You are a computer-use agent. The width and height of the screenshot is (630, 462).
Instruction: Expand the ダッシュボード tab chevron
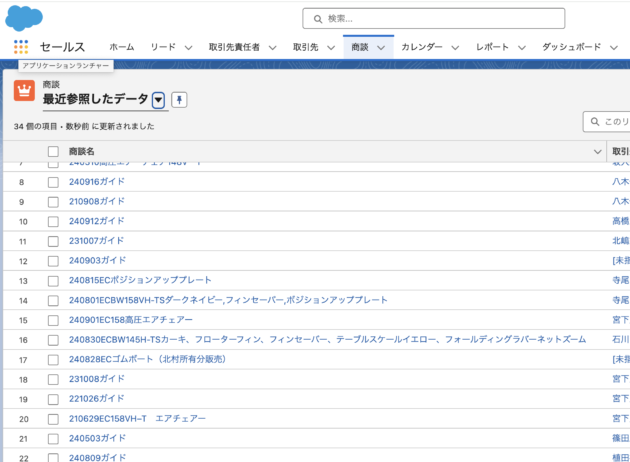coord(614,48)
